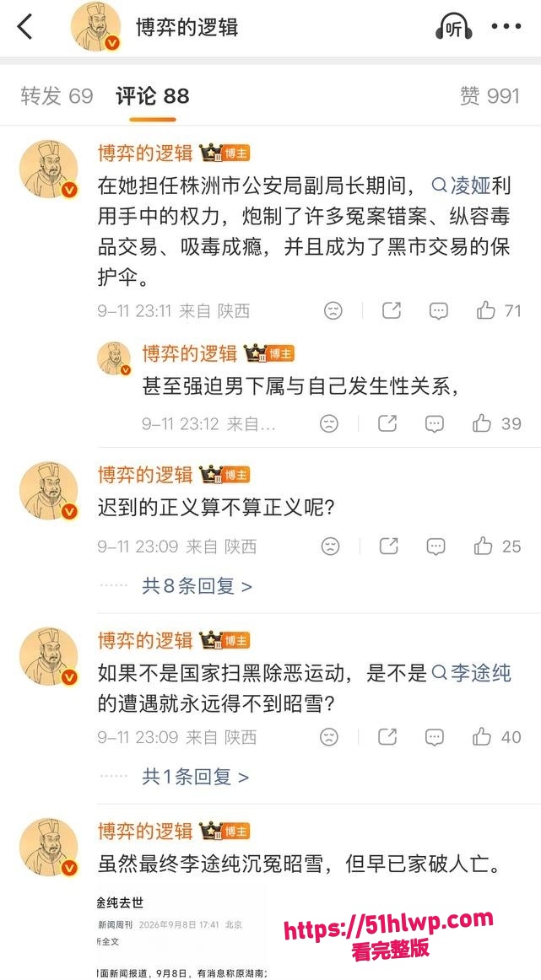Image resolution: width=541 pixels, height=980 pixels.
Task: Go back with the left arrow icon
Action: pyautogui.click(x=24, y=27)
